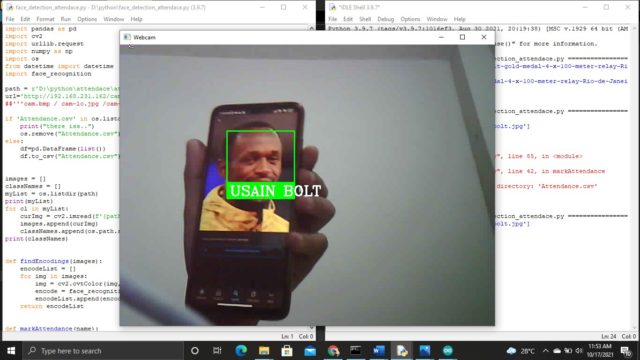640x360 pixels.
Task: Click the clock showing 11:53 AM
Action: [x=600, y=347]
